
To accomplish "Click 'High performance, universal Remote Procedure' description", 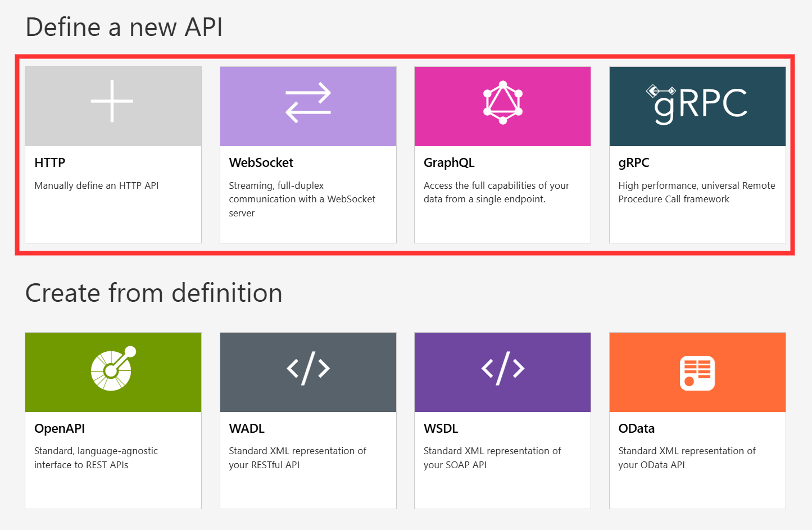I will (696, 192).
